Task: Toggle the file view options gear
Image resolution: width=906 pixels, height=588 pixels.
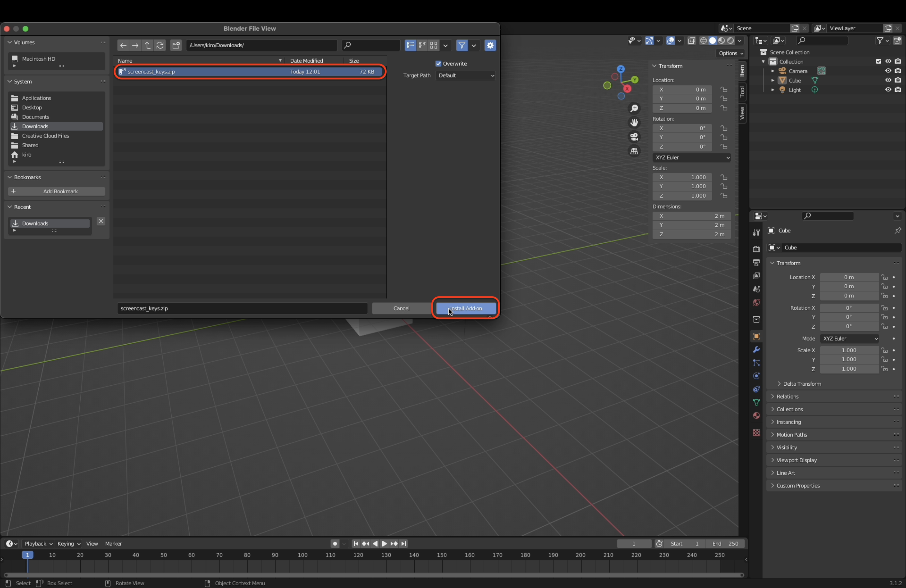Action: click(x=490, y=45)
